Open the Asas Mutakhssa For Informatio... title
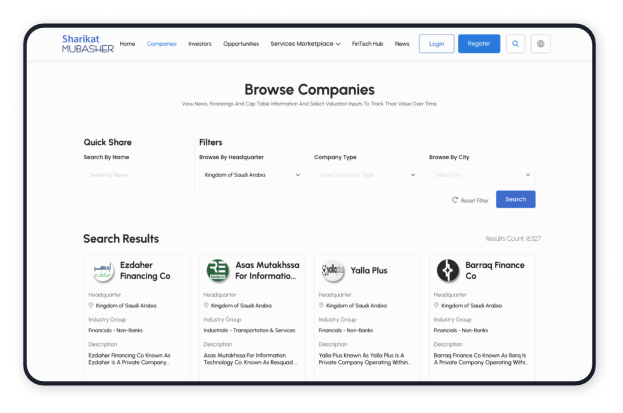This screenshot has height=413, width=623. [267, 270]
